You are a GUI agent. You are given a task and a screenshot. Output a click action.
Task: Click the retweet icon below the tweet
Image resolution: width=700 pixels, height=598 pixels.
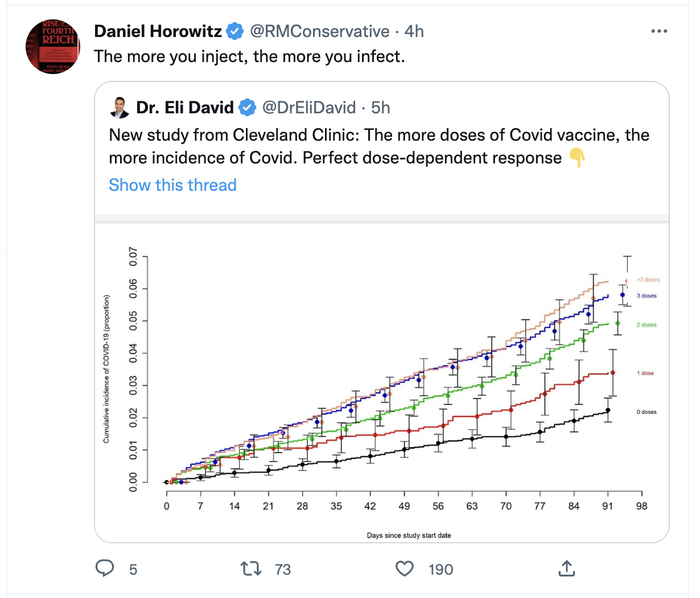point(251,568)
